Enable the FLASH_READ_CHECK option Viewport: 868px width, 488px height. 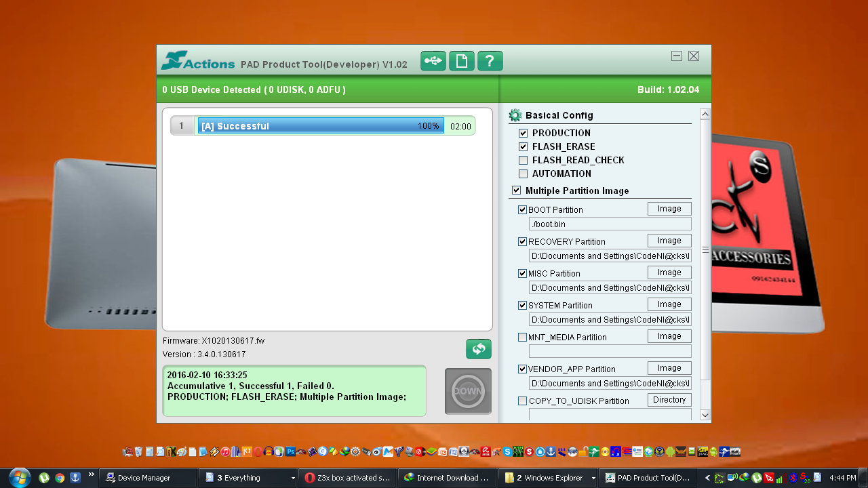point(523,160)
